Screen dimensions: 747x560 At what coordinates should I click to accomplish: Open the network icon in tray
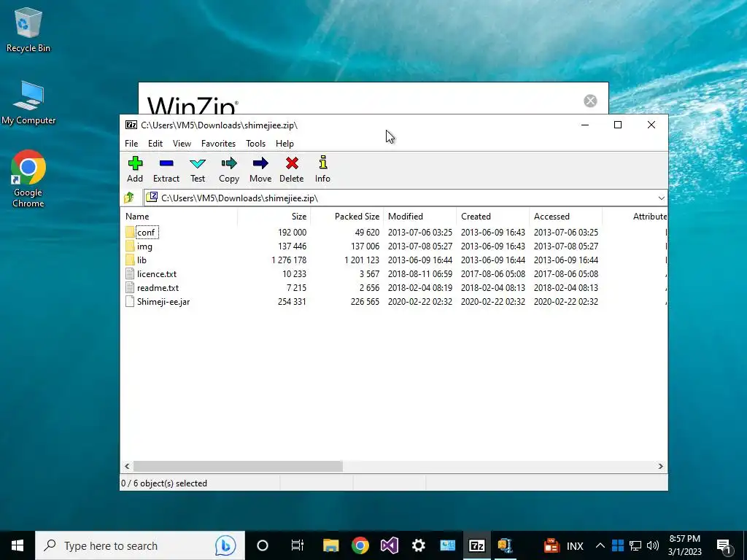tap(635, 545)
